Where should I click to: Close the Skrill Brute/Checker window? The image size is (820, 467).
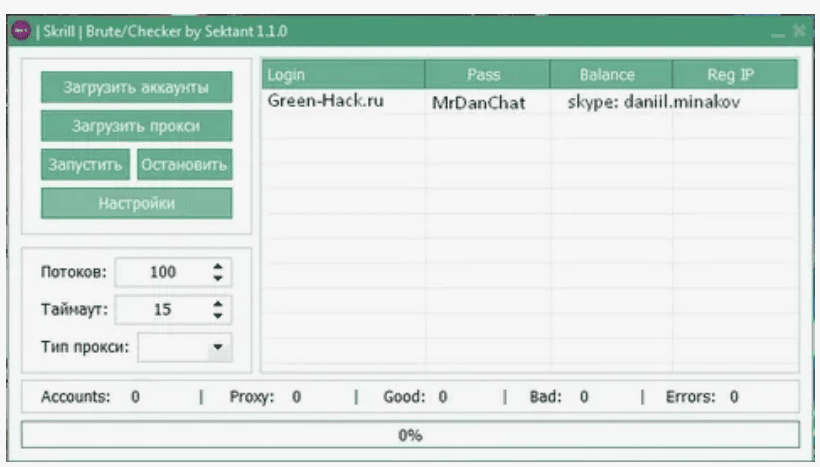(799, 31)
